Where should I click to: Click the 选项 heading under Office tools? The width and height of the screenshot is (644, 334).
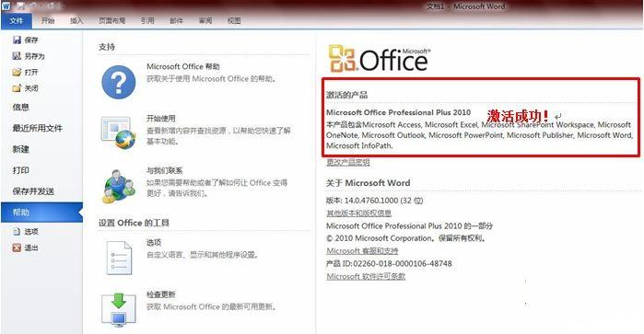pos(154,243)
